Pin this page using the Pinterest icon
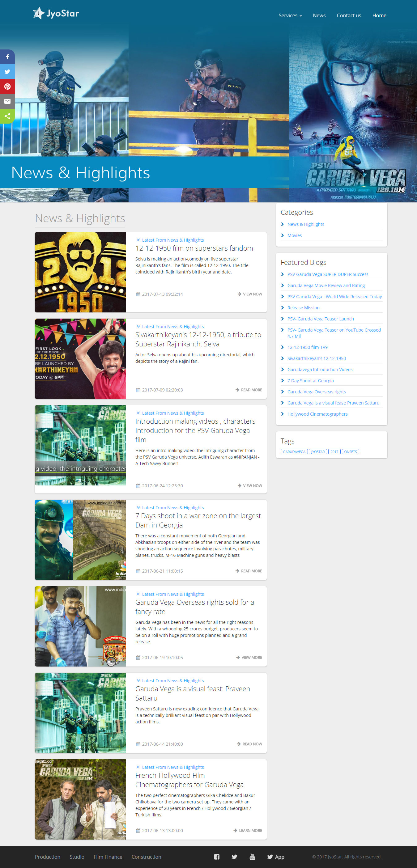 coord(7,87)
